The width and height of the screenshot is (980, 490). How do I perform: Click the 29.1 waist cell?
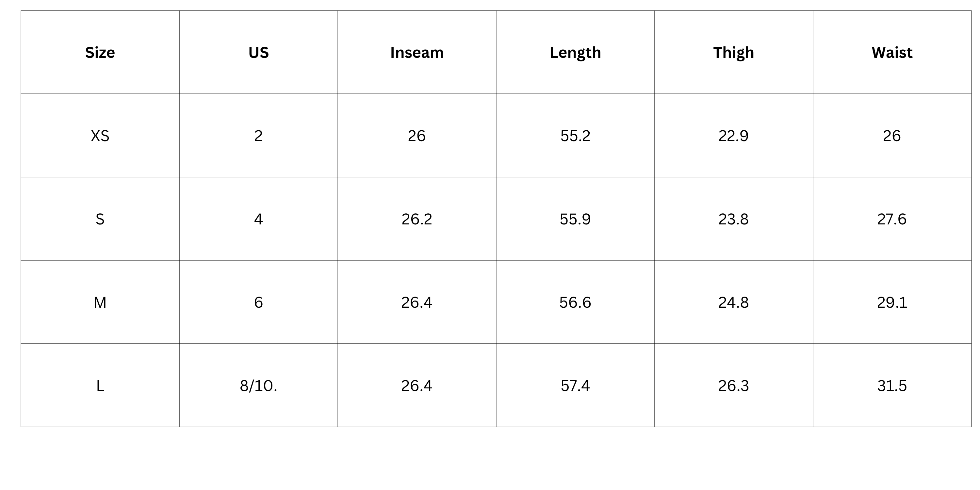(892, 302)
